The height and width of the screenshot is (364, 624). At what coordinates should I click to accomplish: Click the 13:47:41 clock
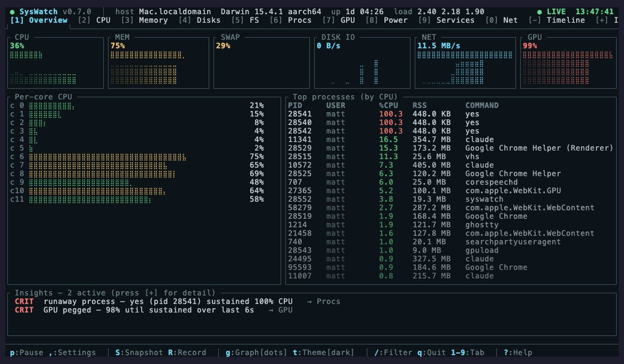(x=594, y=11)
